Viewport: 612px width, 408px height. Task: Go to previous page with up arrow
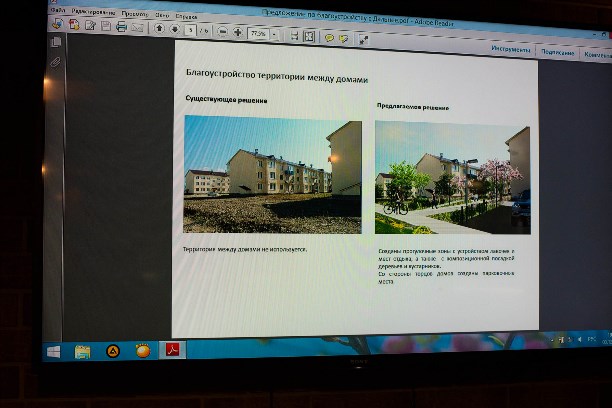tap(159, 28)
